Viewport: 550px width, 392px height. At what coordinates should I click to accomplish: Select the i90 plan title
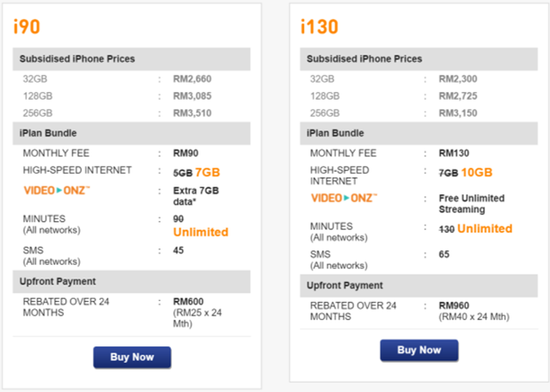pyautogui.click(x=27, y=27)
